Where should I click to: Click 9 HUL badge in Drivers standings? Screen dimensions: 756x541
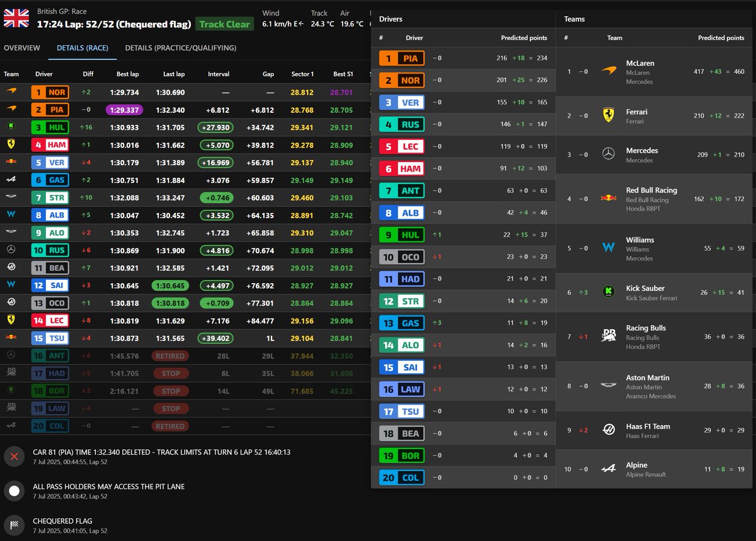[x=402, y=235]
